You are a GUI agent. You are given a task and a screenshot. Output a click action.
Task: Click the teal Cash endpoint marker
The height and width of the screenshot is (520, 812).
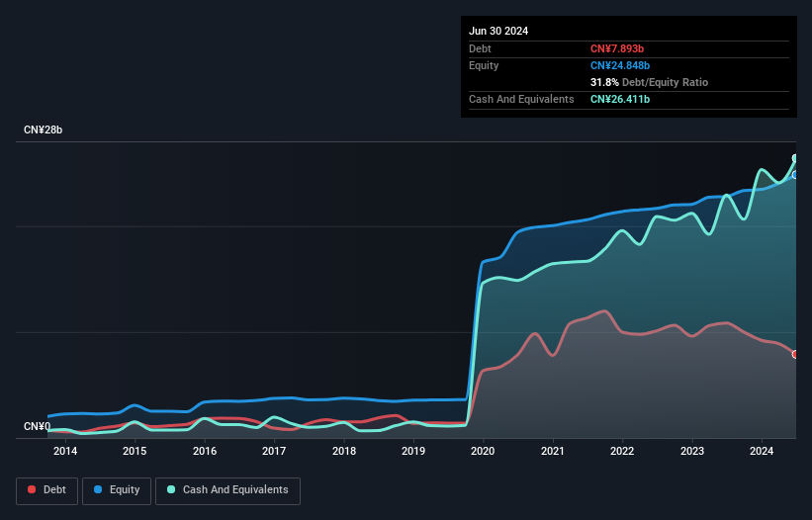(x=795, y=158)
